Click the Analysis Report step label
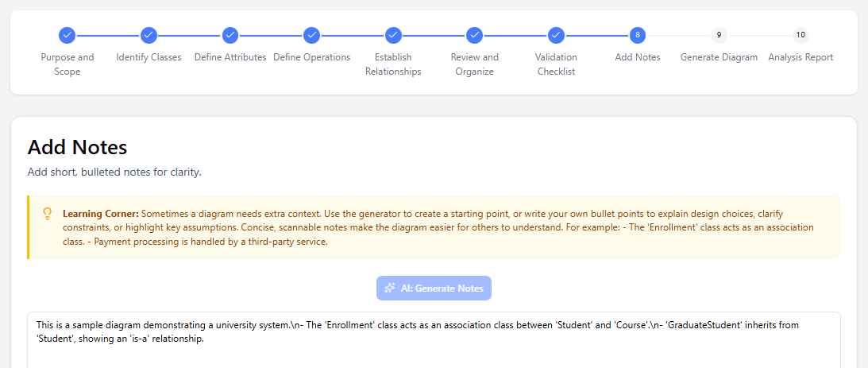Viewport: 868px width, 368px height. click(x=800, y=57)
